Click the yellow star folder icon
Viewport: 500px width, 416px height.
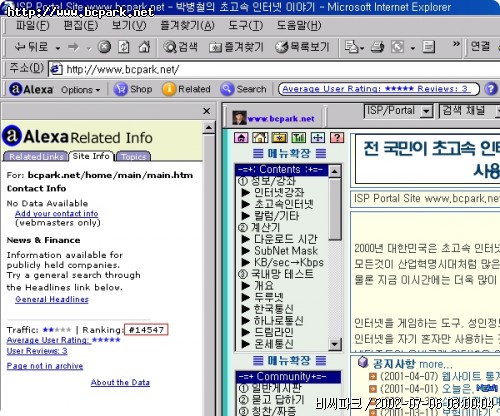click(279, 137)
